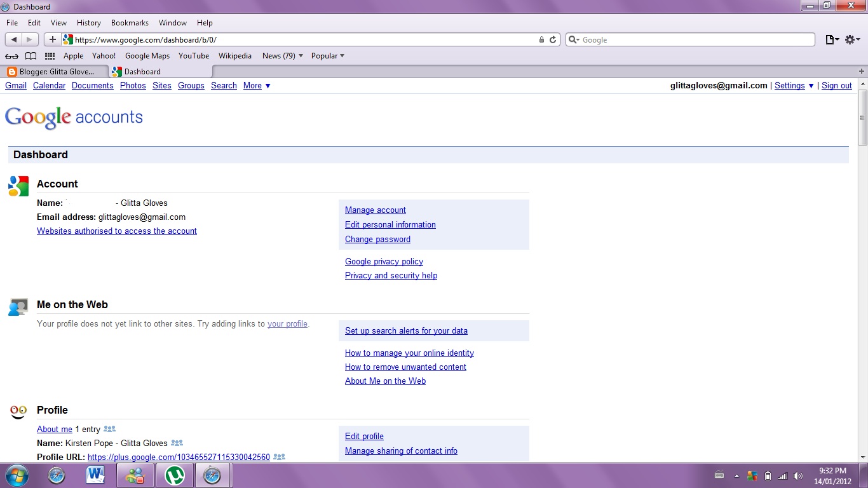Click the Back navigation arrow button
This screenshot has height=488, width=868.
tap(14, 39)
